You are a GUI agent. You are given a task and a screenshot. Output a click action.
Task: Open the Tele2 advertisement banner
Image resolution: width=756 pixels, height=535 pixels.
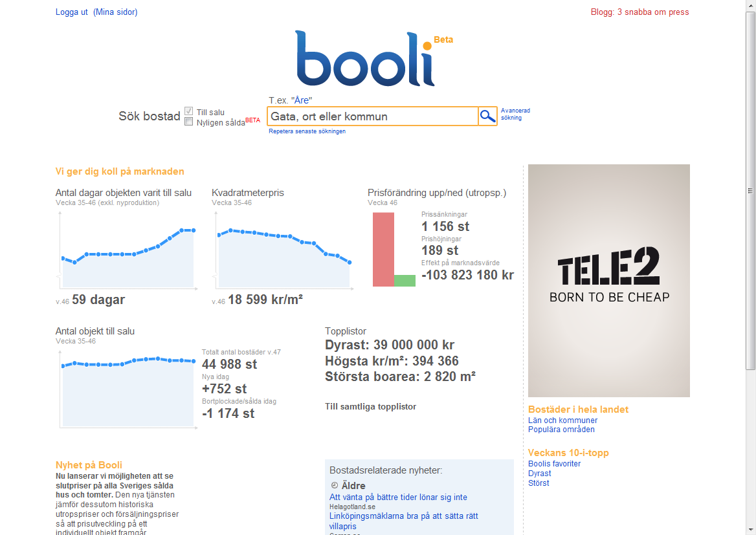(608, 281)
